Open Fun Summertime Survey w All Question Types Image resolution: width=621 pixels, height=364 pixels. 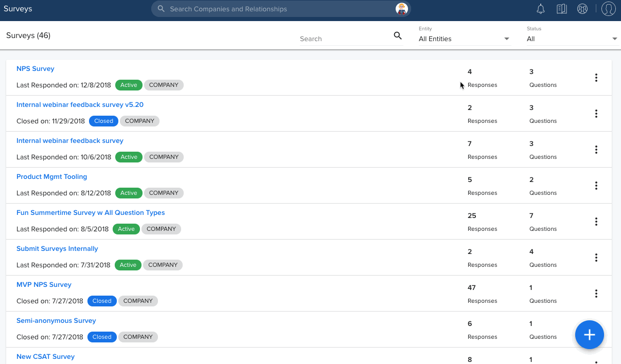(91, 212)
